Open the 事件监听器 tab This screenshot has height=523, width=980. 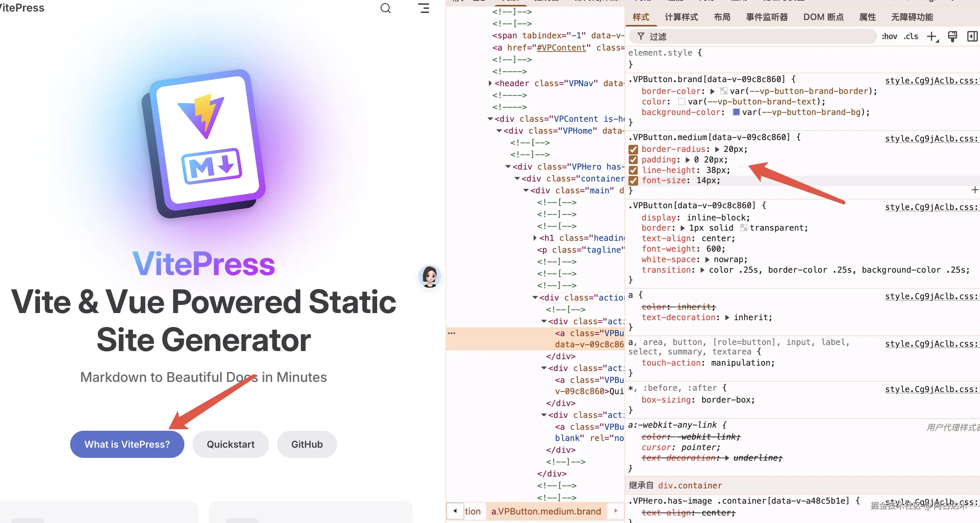tap(767, 17)
